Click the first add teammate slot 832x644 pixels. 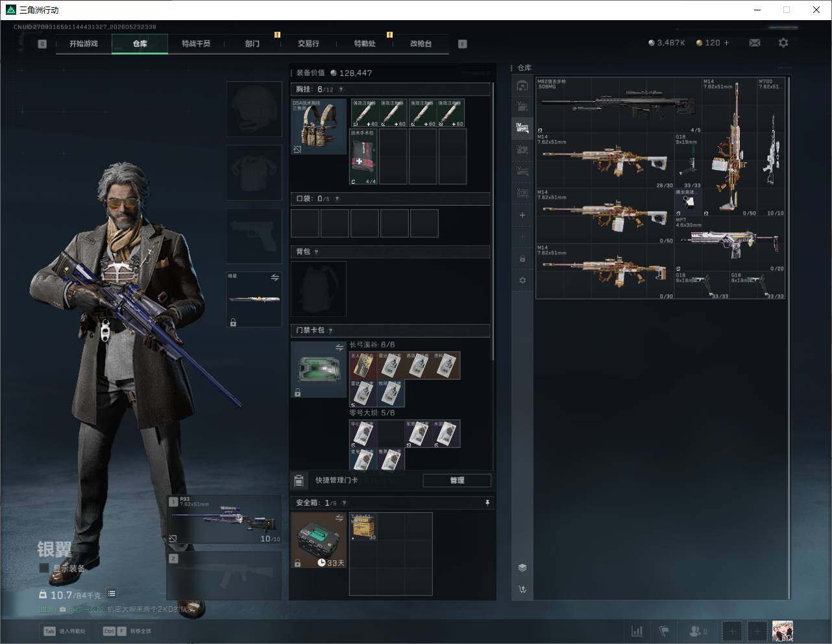pos(732,631)
